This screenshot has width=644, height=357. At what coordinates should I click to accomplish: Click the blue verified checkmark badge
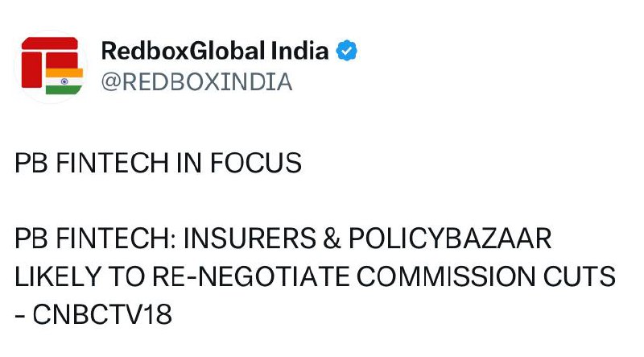346,52
